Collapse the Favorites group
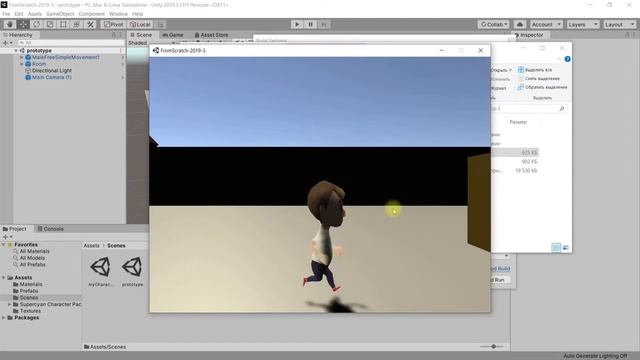640x360 pixels. pos(4,244)
